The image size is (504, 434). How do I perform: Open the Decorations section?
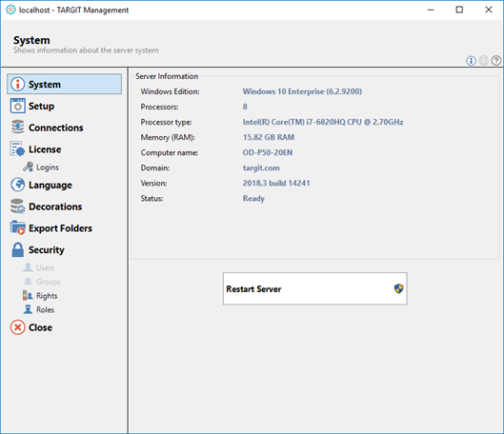[x=55, y=207]
